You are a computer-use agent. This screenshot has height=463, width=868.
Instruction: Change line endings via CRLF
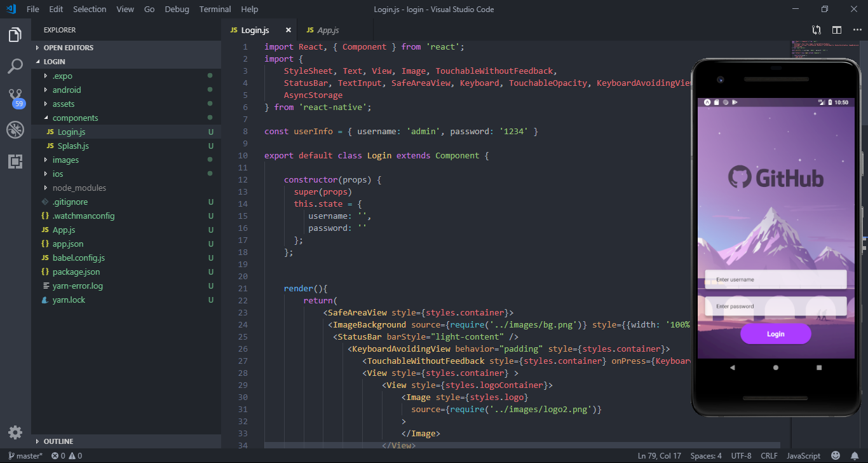tap(769, 455)
